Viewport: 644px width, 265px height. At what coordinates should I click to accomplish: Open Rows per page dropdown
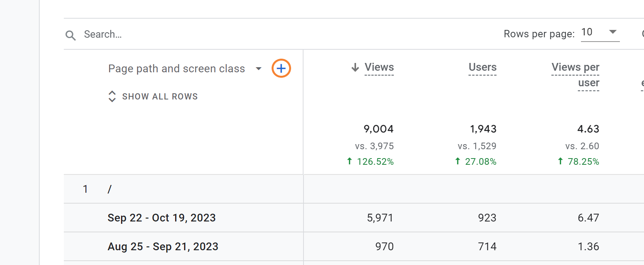tap(600, 33)
